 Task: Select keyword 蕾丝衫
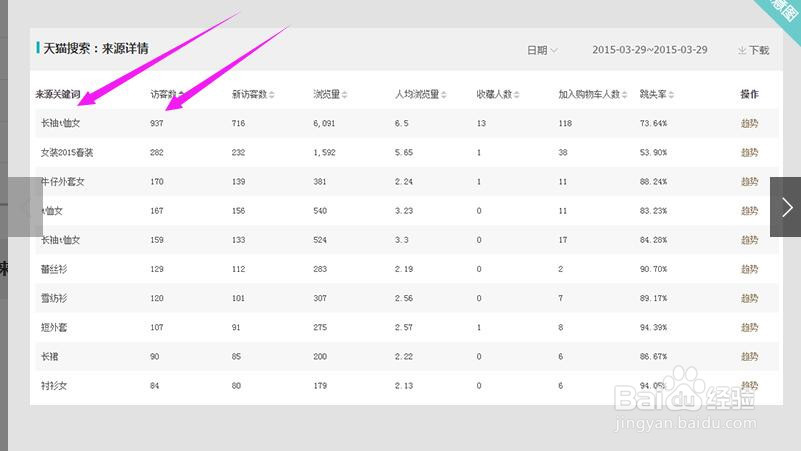54,269
